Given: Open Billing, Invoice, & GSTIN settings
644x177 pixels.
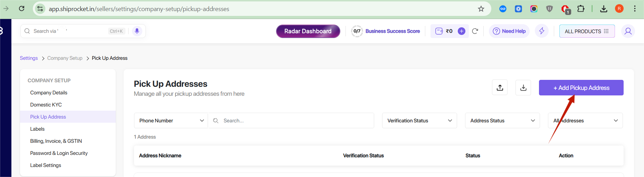Looking at the screenshot, I should pyautogui.click(x=56, y=141).
